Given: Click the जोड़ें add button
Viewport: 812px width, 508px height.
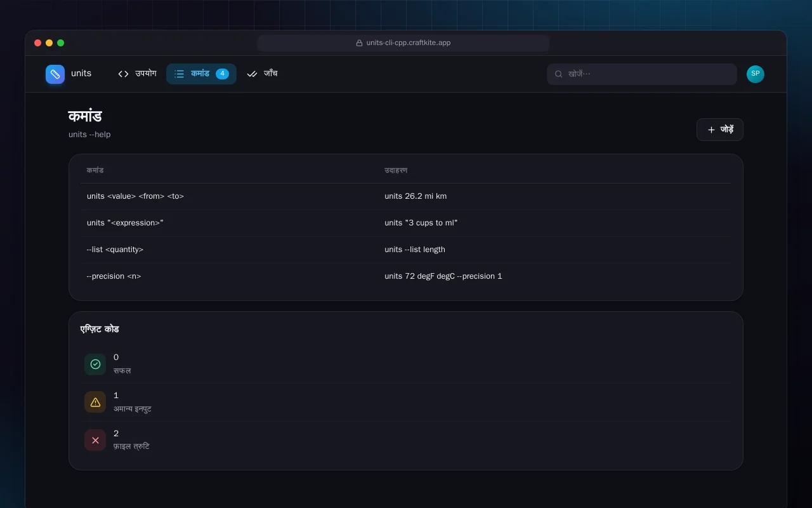Looking at the screenshot, I should point(720,130).
